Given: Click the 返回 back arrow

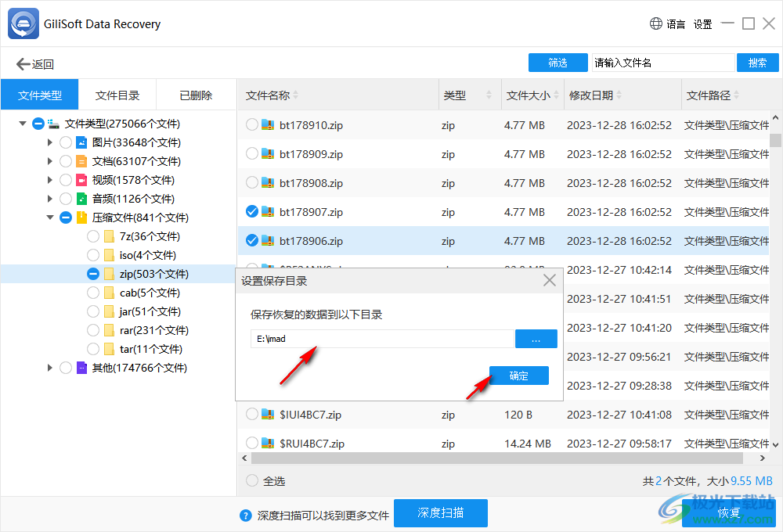Looking at the screenshot, I should (x=22, y=63).
